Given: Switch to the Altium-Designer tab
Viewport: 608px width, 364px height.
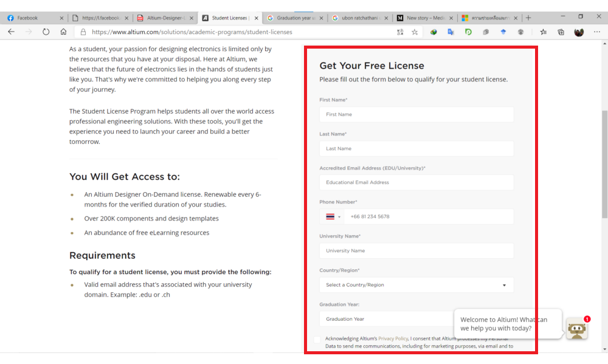Looking at the screenshot, I should 163,18.
